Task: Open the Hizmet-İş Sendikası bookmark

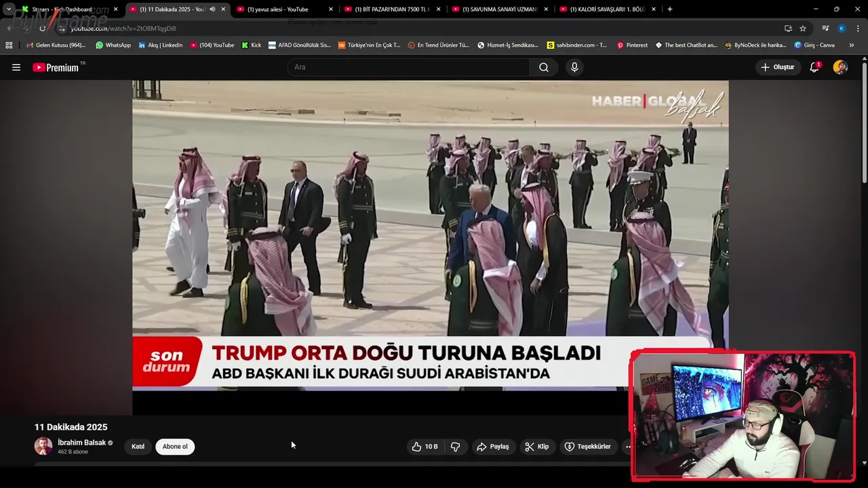Action: click(508, 45)
